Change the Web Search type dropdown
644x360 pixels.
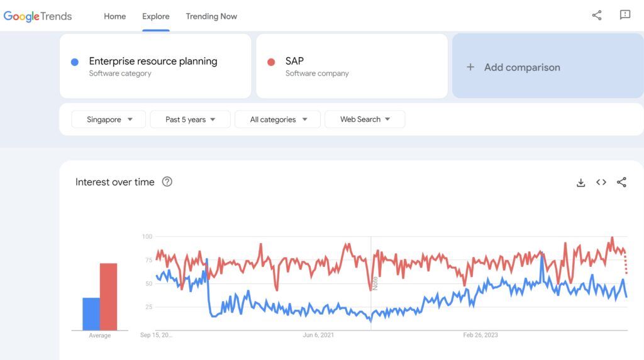tap(365, 119)
